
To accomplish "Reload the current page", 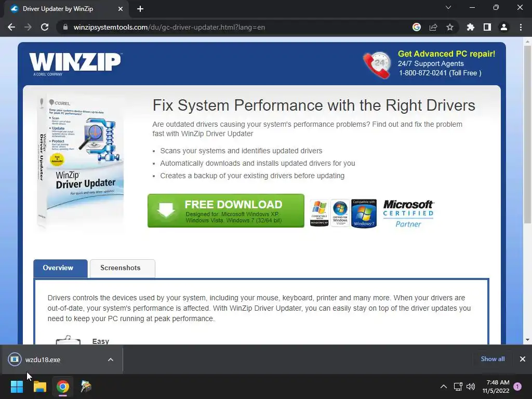I will click(45, 27).
